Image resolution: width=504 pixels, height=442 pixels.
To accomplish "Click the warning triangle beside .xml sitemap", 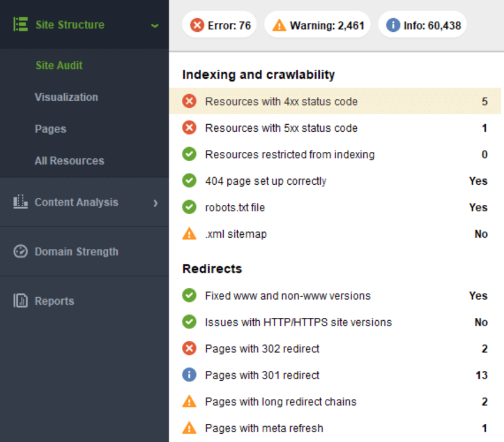I will (x=190, y=234).
